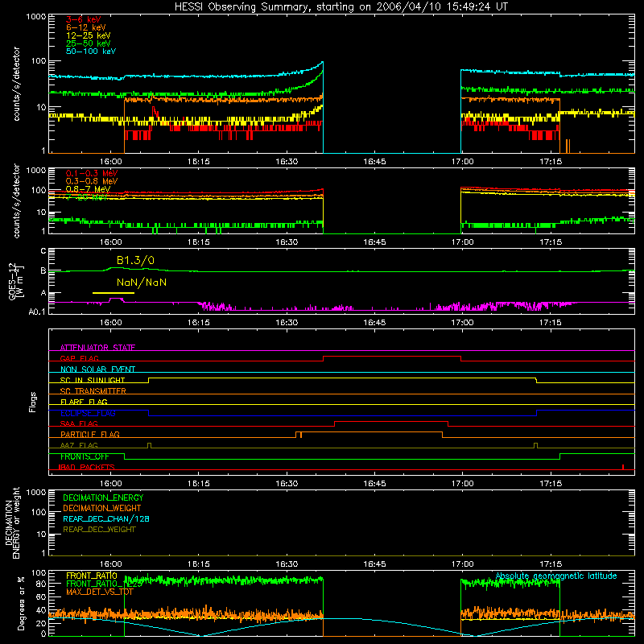Image resolution: width=644 pixels, height=644 pixels.
Task: Click the 17:00 tick label under GOES panel
Action: 462,323
